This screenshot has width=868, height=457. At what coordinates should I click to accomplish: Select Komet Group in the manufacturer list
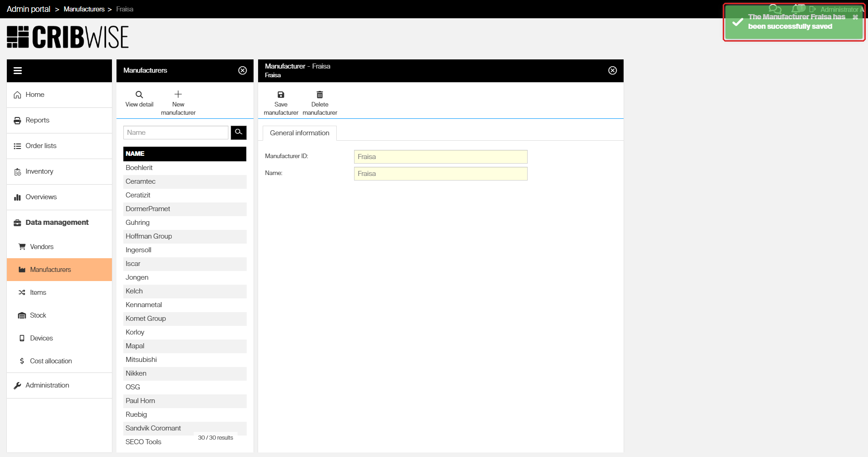(x=185, y=319)
